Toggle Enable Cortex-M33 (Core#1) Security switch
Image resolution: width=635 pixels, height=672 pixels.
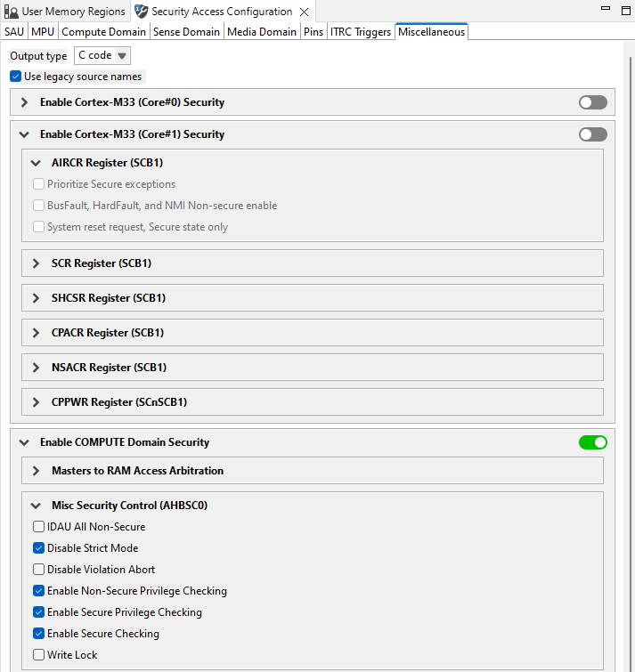(592, 134)
